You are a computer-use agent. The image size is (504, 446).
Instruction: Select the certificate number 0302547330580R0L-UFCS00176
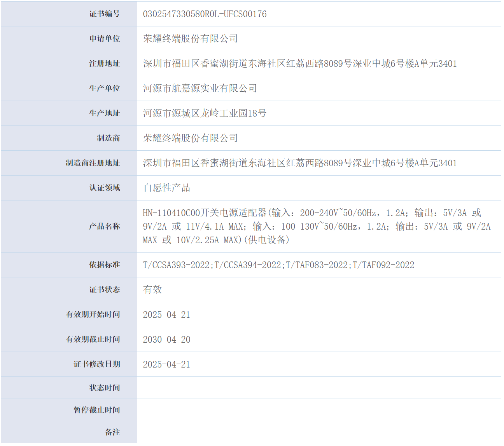pyautogui.click(x=205, y=14)
